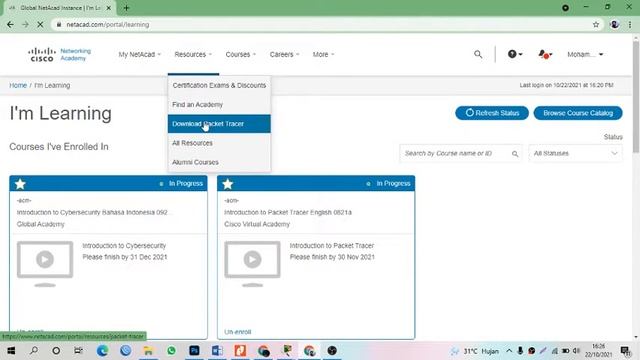Open the notifications bell icon

(545, 54)
